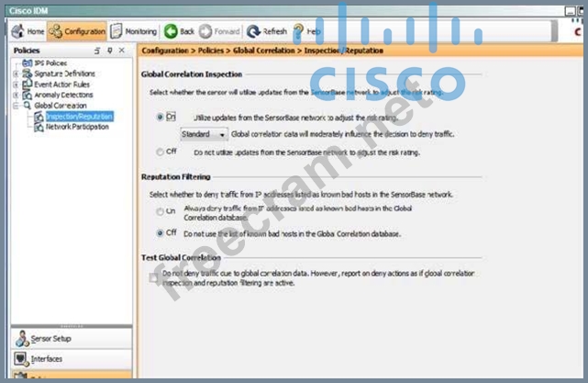Image resolution: width=588 pixels, height=383 pixels.
Task: Refresh the current page
Action: [267, 30]
